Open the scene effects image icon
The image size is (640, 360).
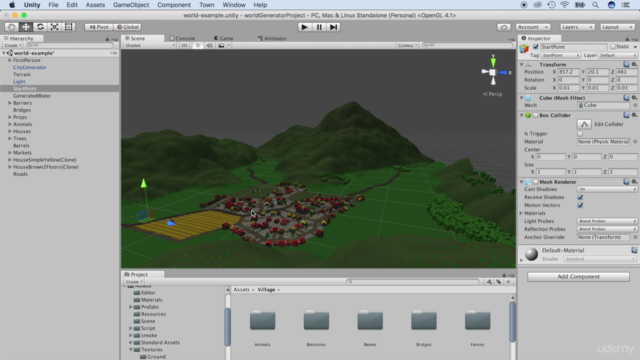(221, 45)
